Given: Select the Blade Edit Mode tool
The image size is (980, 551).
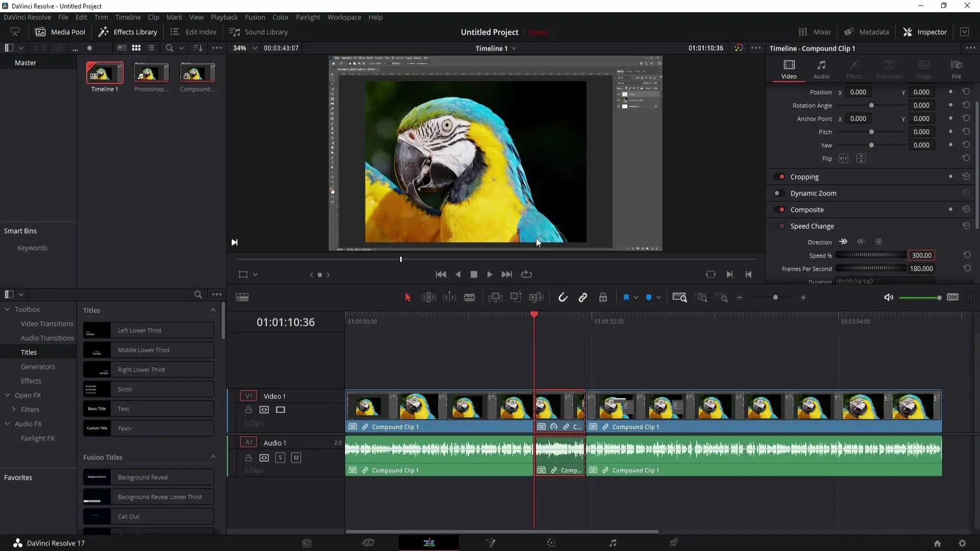Looking at the screenshot, I should [x=470, y=297].
